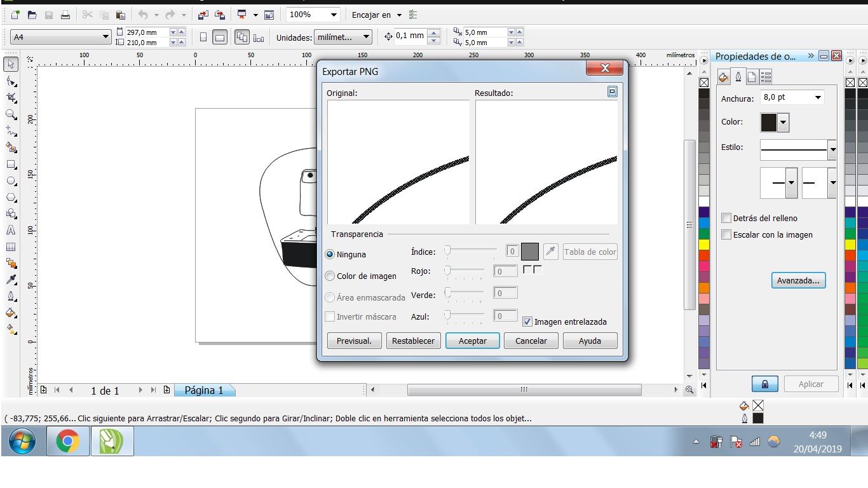Click Aceptar to export PNG
This screenshot has width=868, height=488.
[x=473, y=341]
